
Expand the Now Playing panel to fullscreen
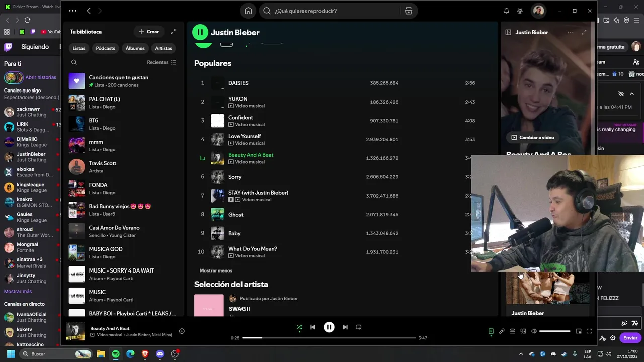click(x=584, y=32)
